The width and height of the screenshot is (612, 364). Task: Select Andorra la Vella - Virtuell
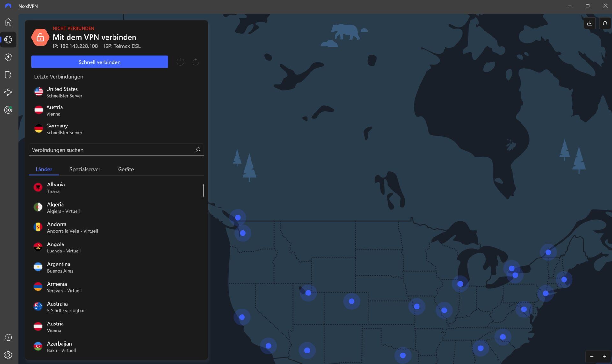[x=116, y=227]
